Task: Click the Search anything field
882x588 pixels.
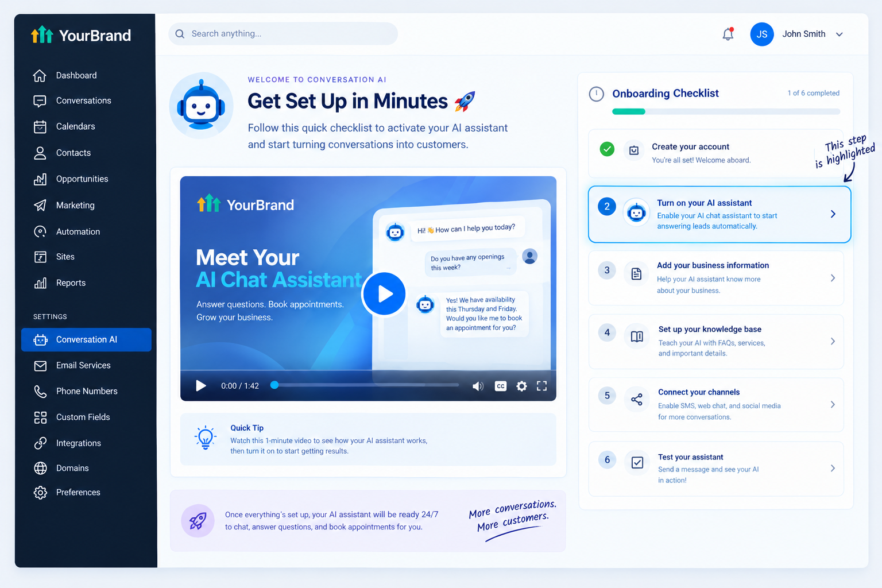Action: (283, 34)
